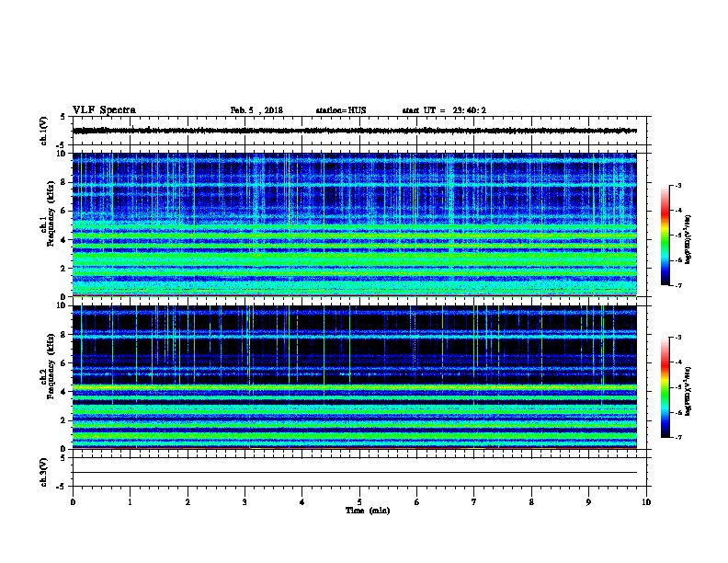Click inside the ch.2 spectrogram panel
The image size is (728, 563).
click(x=355, y=377)
